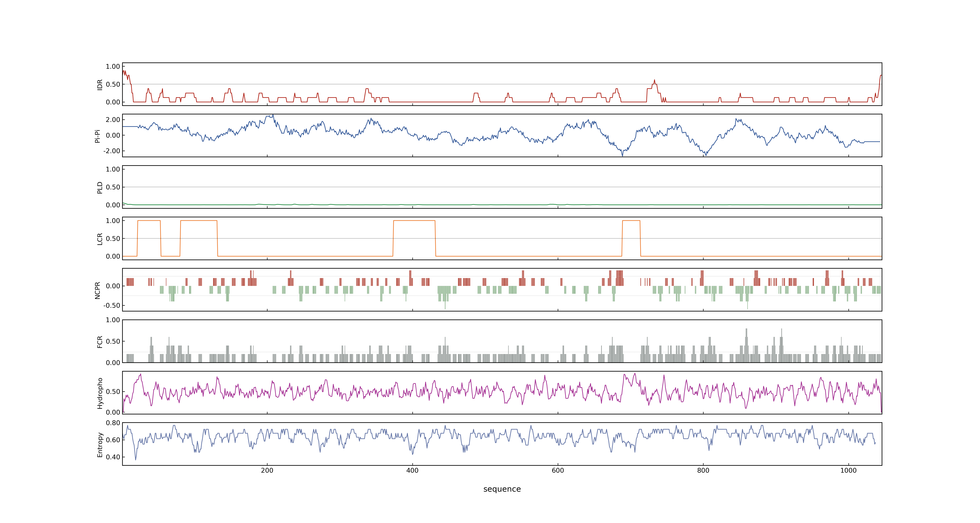This screenshot has width=980, height=523.
Task: Click the IDR y-axis label
Action: 100,85
